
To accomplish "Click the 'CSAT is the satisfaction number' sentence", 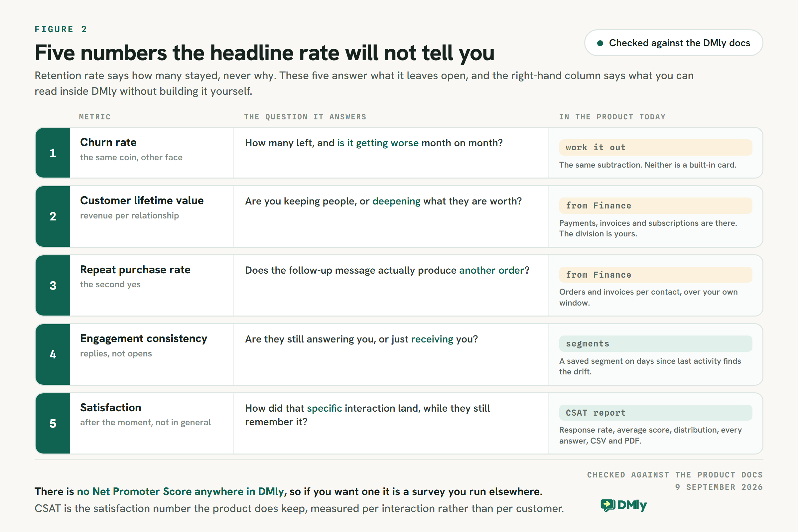I will click(x=299, y=509).
